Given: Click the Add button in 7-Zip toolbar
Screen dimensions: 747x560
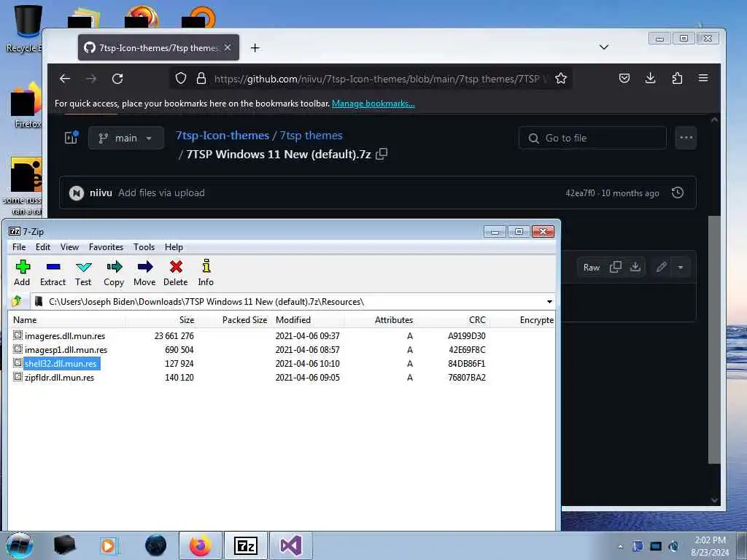Looking at the screenshot, I should click(22, 273).
